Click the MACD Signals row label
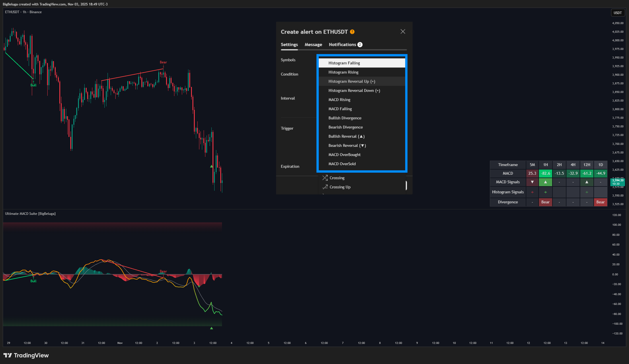The image size is (629, 364). (x=508, y=182)
